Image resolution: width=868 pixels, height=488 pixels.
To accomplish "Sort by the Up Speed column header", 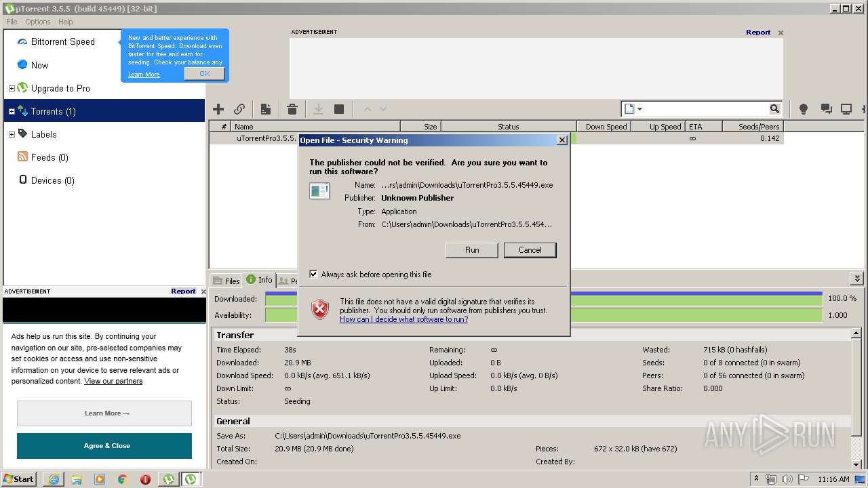I will pyautogui.click(x=658, y=126).
